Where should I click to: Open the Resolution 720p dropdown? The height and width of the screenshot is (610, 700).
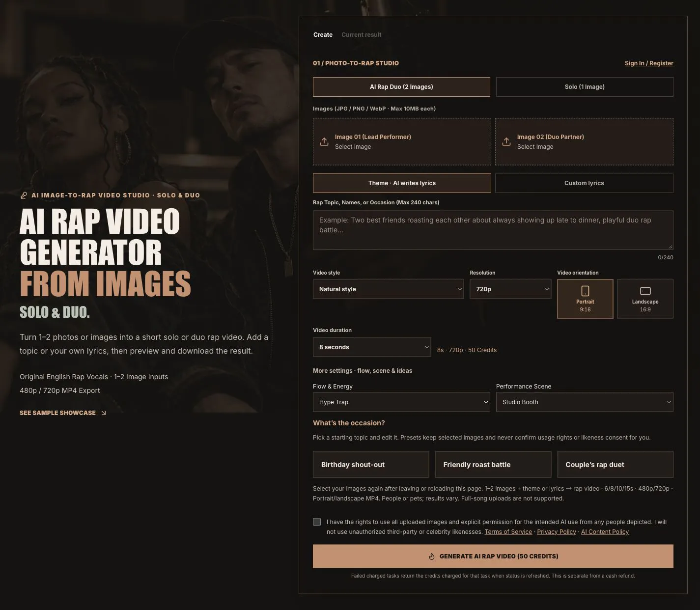click(x=510, y=289)
